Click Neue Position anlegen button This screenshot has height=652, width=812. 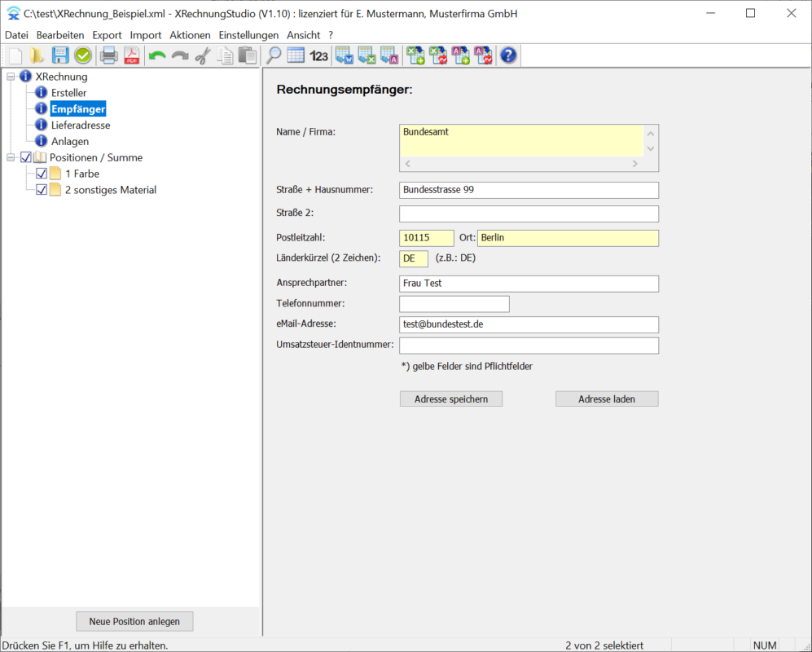(134, 621)
